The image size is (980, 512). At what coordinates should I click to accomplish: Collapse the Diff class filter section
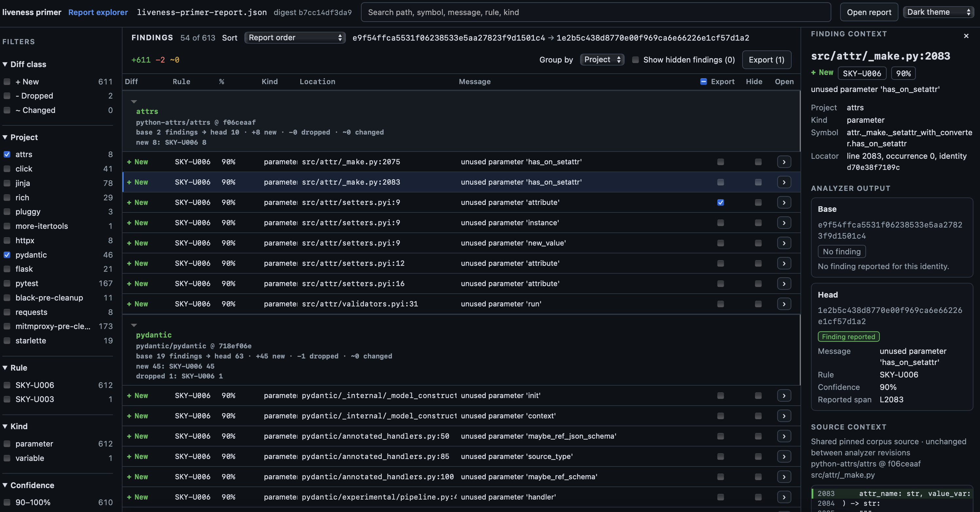click(24, 64)
